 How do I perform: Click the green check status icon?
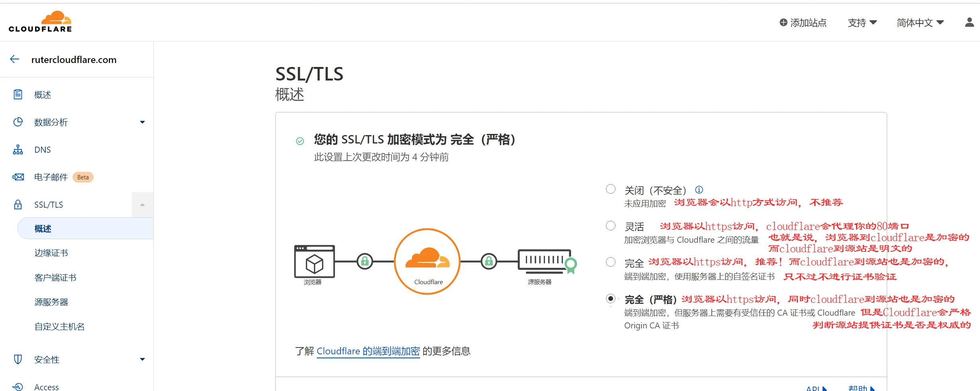(x=300, y=141)
